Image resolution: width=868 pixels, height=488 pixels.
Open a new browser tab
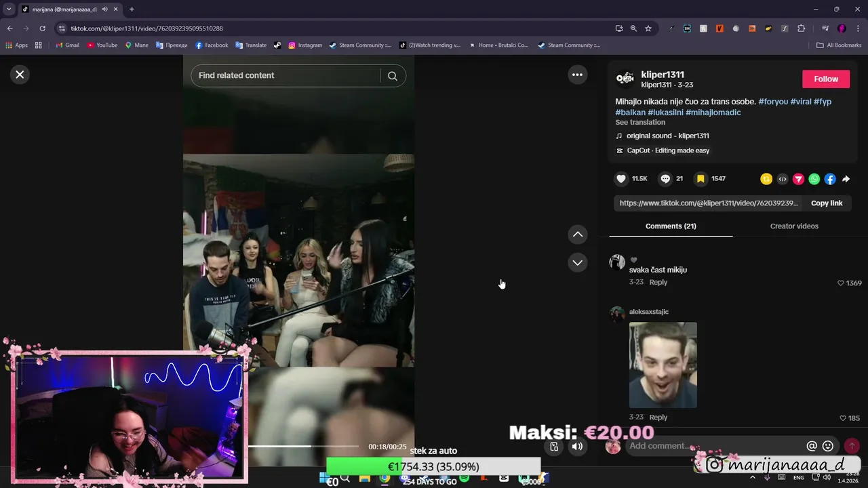(x=132, y=9)
